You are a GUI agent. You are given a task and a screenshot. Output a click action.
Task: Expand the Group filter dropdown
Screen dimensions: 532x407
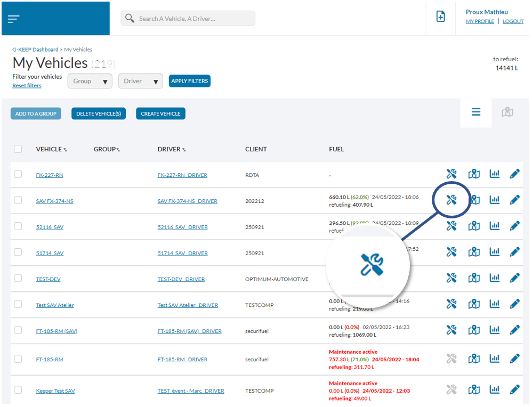tap(90, 82)
